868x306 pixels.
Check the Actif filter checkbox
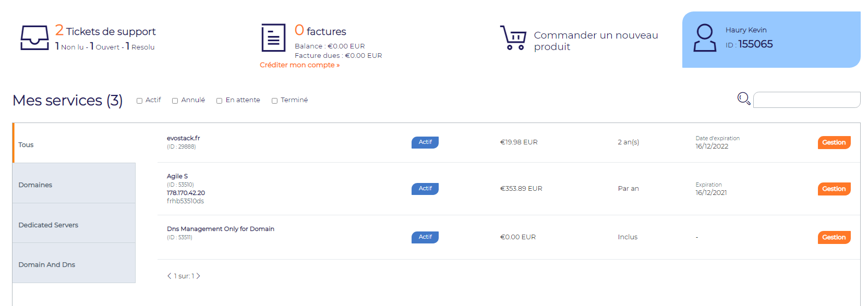click(x=139, y=101)
